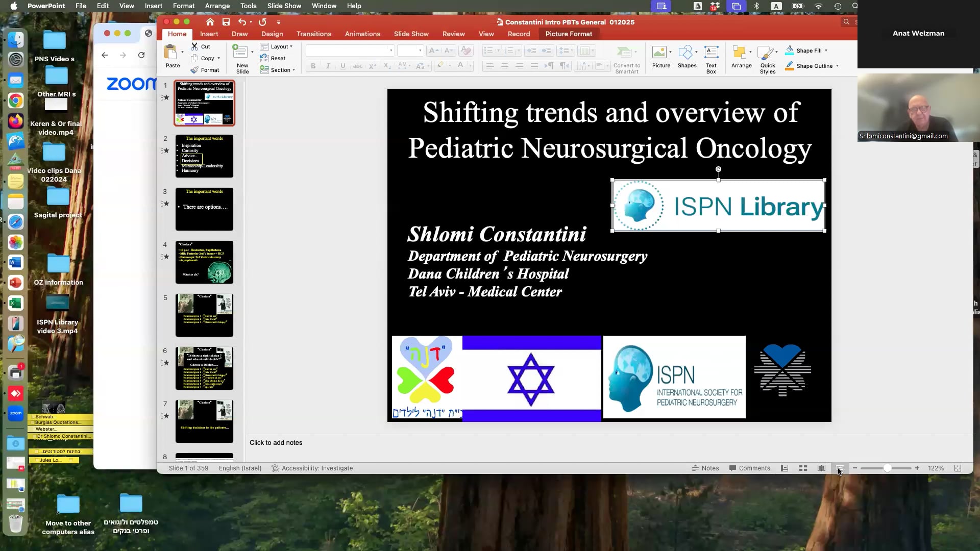Undo the last action
The height and width of the screenshot is (551, 980).
(242, 22)
